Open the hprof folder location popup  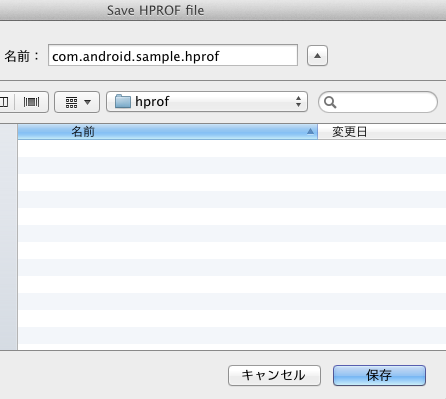tap(207, 102)
